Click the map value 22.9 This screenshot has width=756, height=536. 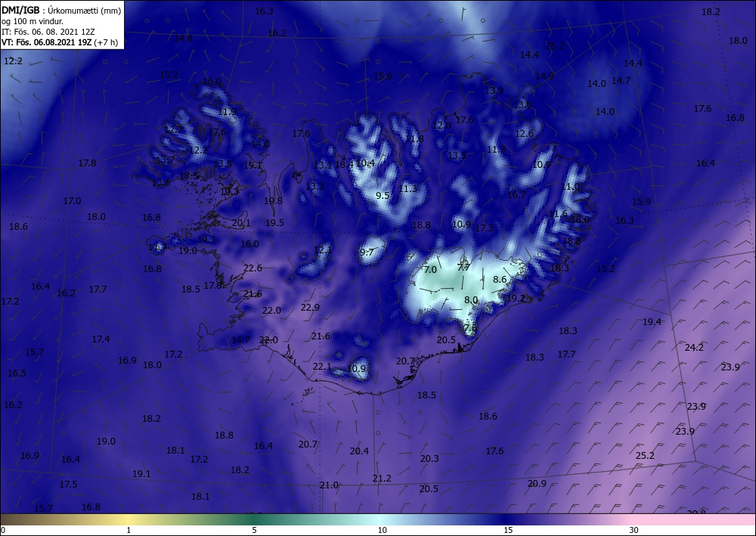pyautogui.click(x=310, y=308)
